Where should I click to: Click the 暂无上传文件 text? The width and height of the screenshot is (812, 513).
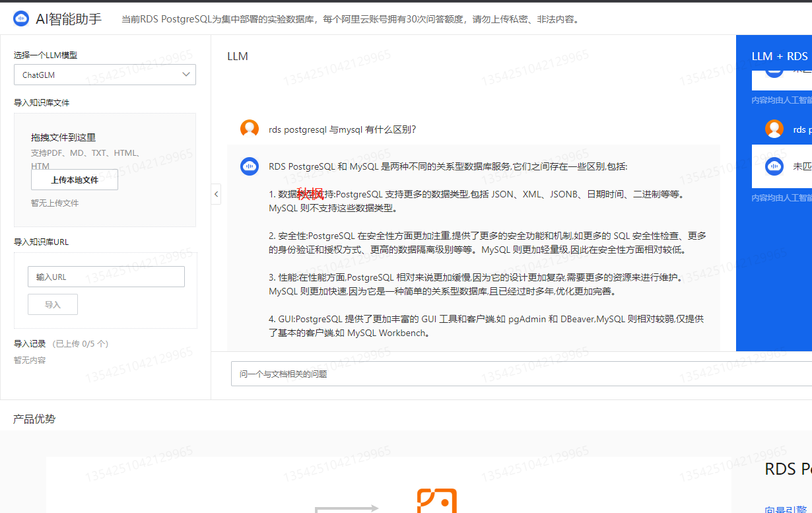click(55, 203)
